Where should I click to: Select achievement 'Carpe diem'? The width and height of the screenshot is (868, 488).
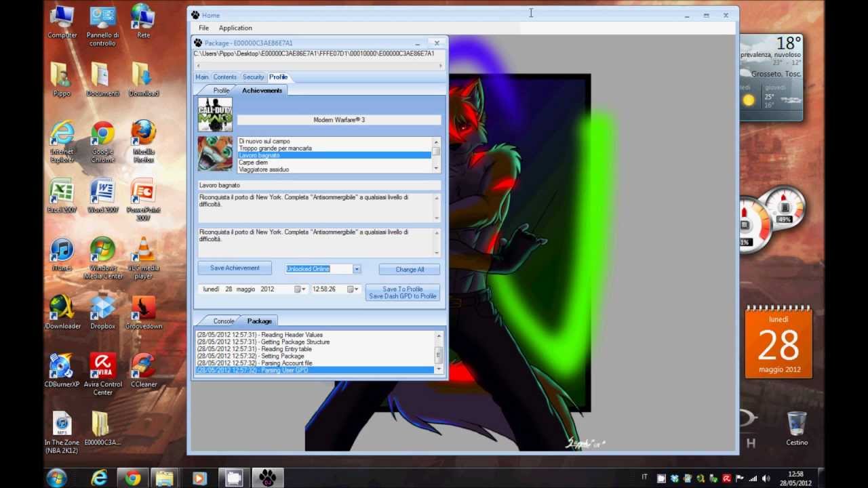pyautogui.click(x=334, y=163)
